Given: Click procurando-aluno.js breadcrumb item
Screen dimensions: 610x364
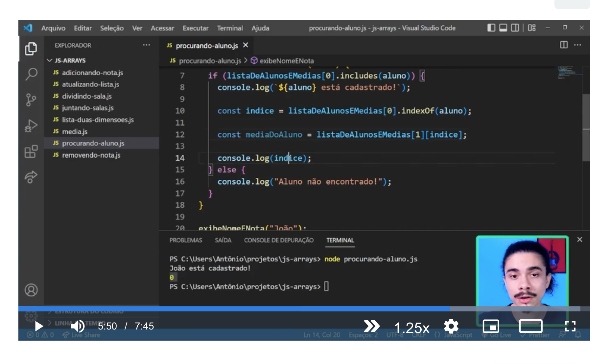Looking at the screenshot, I should [x=205, y=61].
